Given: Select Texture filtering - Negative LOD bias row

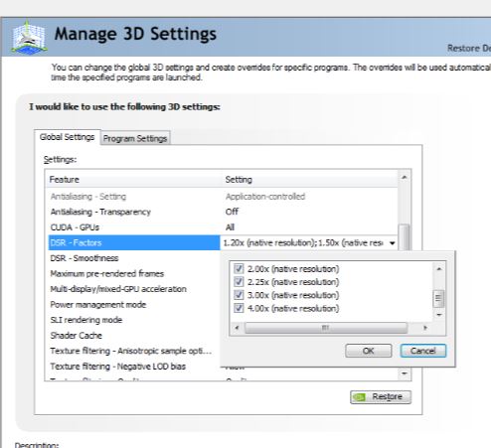Looking at the screenshot, I should coord(134,367).
